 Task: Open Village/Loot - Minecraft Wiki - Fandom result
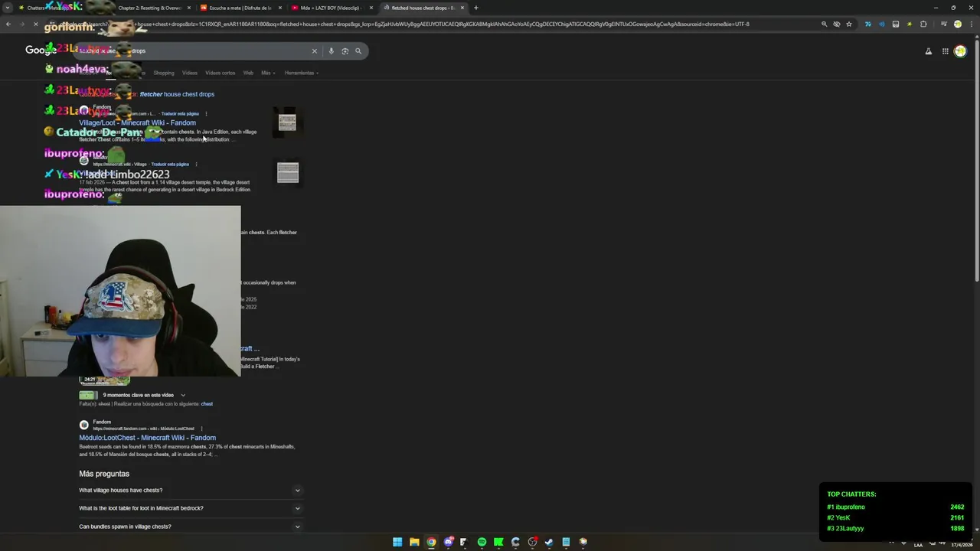click(138, 122)
